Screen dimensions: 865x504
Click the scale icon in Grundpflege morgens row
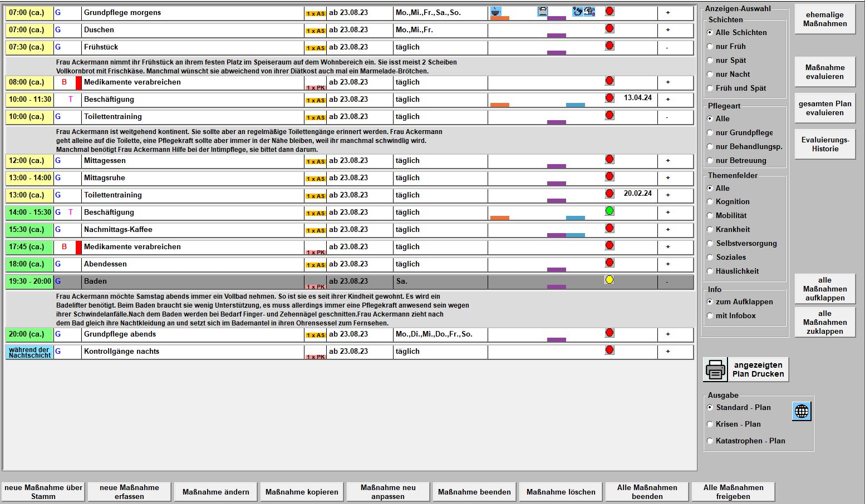click(x=543, y=11)
